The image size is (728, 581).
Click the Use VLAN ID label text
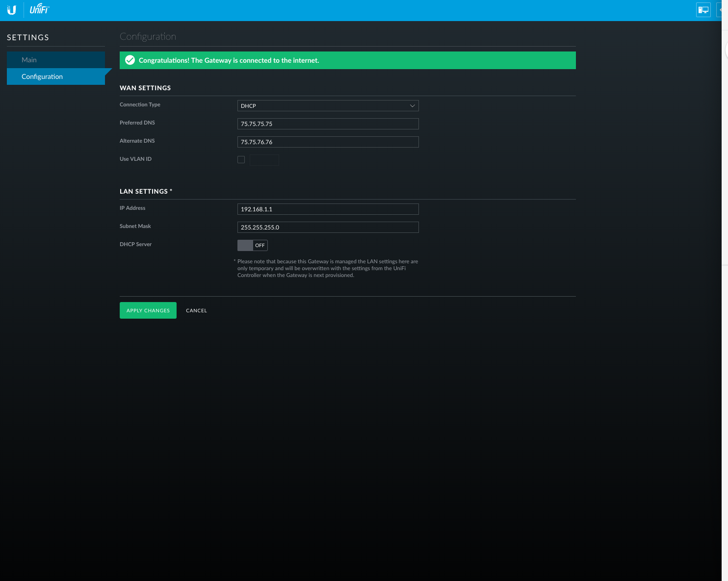(x=135, y=159)
